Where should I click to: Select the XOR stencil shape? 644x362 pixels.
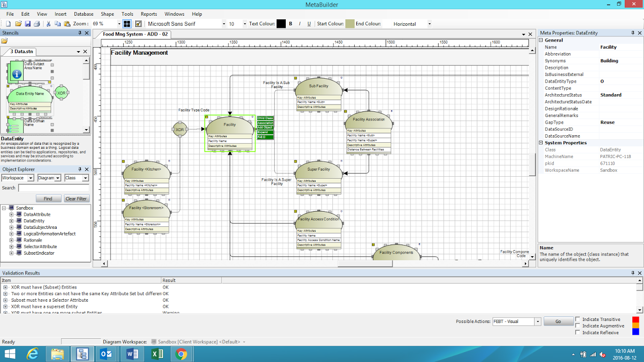(61, 93)
